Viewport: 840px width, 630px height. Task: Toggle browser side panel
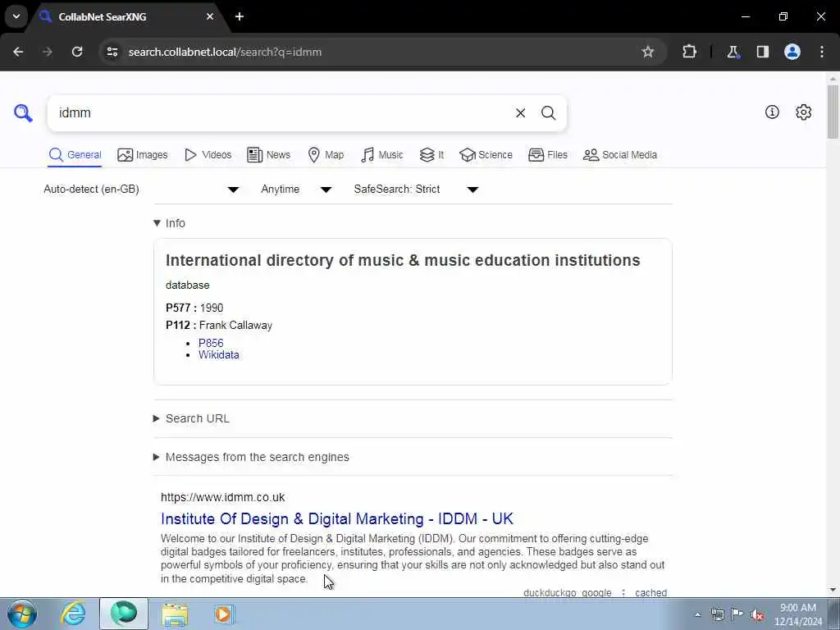762,52
